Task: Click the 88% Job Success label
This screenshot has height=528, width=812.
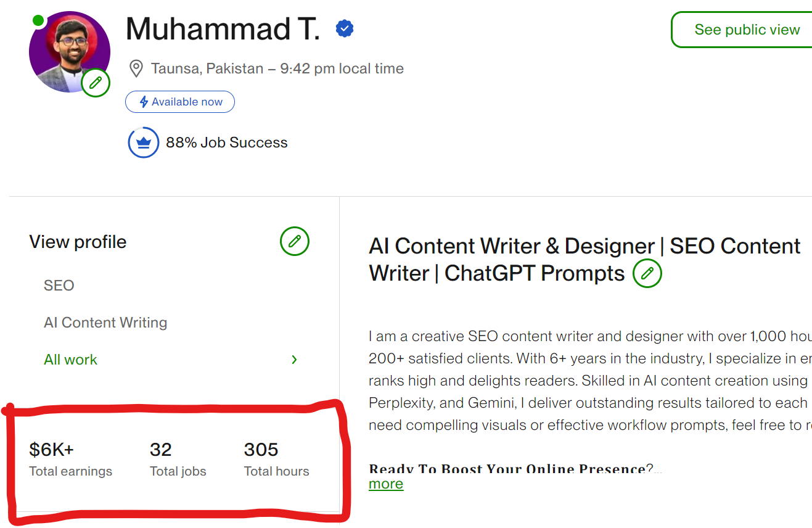Action: 226,142
